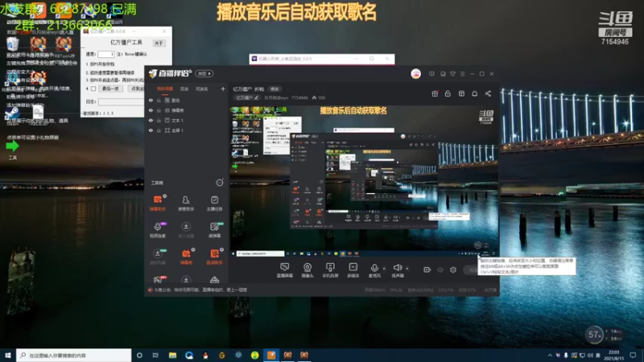Add a screen capture source

click(x=284, y=270)
